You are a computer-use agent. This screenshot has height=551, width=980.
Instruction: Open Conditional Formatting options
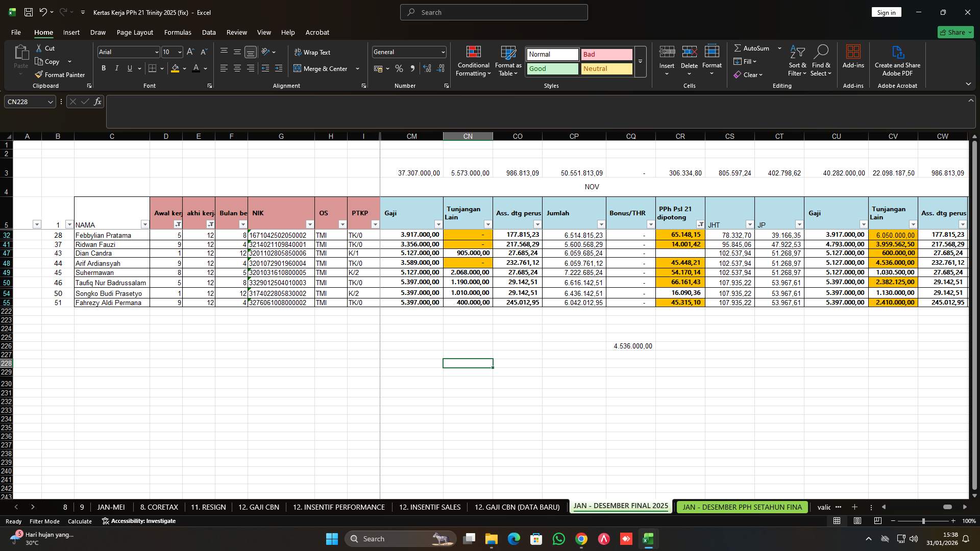coord(473,61)
